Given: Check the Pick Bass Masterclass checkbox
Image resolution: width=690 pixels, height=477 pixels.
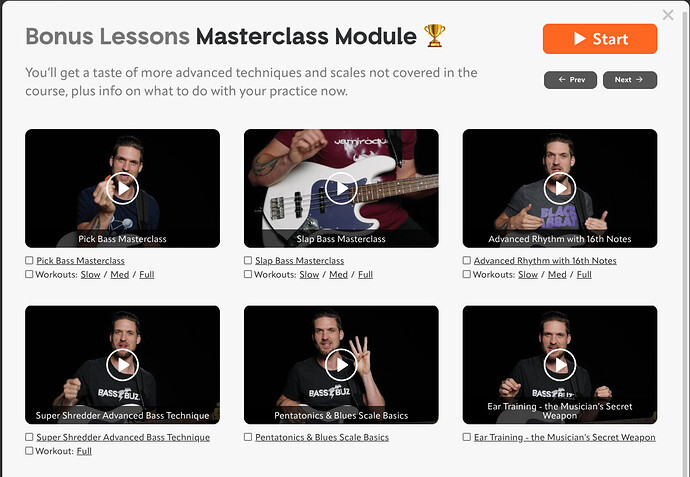Looking at the screenshot, I should click(29, 261).
